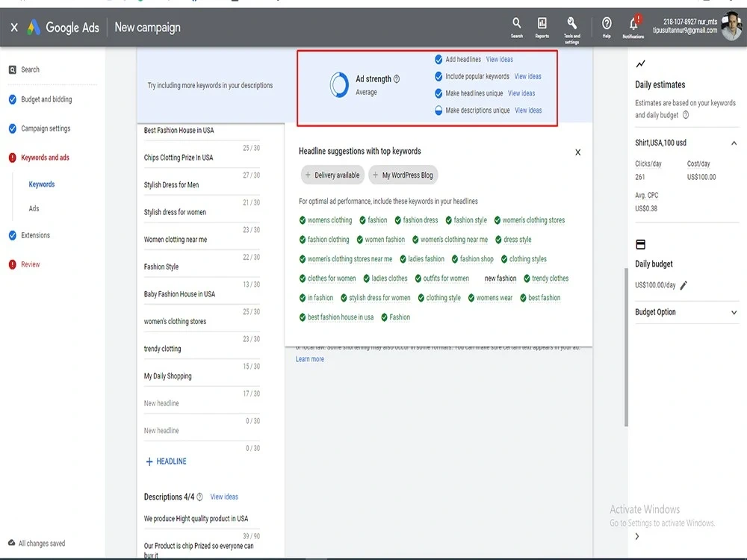Viewport: 747px width, 560px height.
Task: Select Search in the left sidebar
Action: (x=30, y=69)
